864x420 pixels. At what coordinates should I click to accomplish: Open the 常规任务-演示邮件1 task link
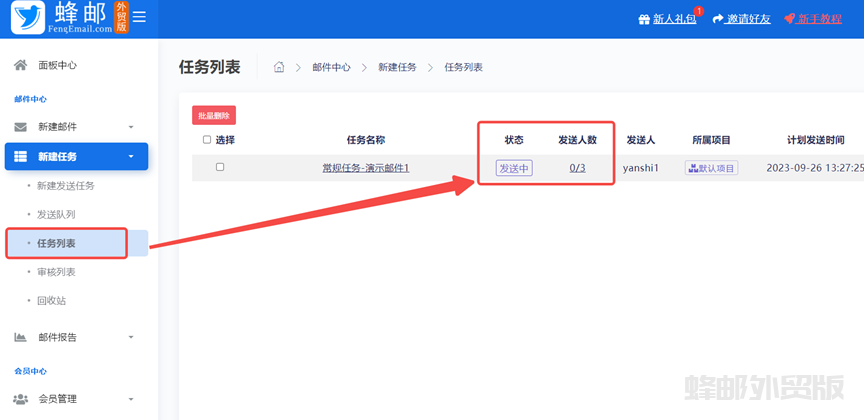click(x=365, y=168)
